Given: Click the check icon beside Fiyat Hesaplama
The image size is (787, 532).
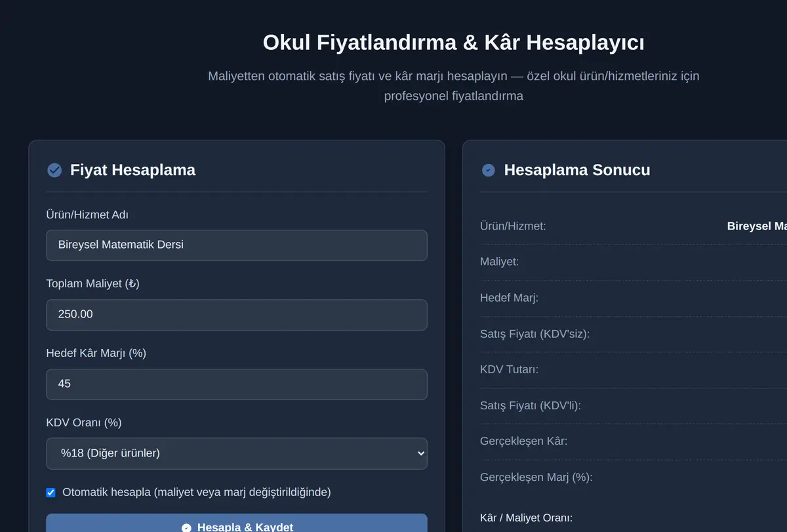Looking at the screenshot, I should (x=54, y=170).
